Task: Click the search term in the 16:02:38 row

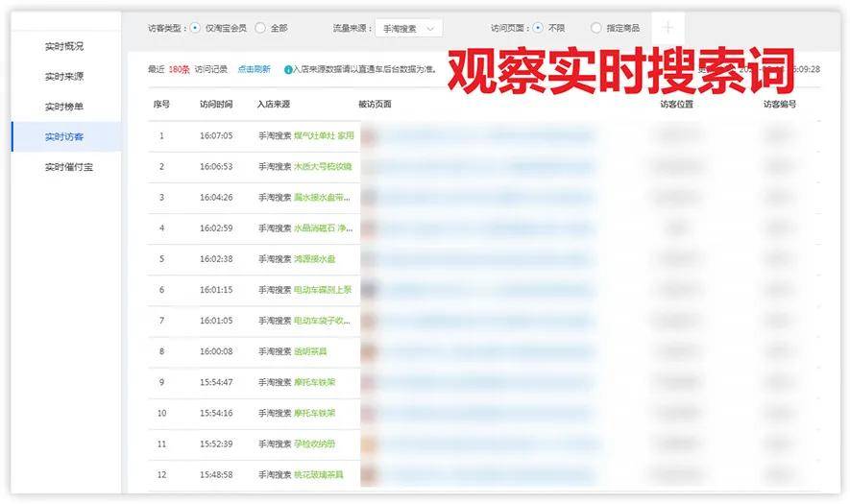Action: tap(314, 259)
